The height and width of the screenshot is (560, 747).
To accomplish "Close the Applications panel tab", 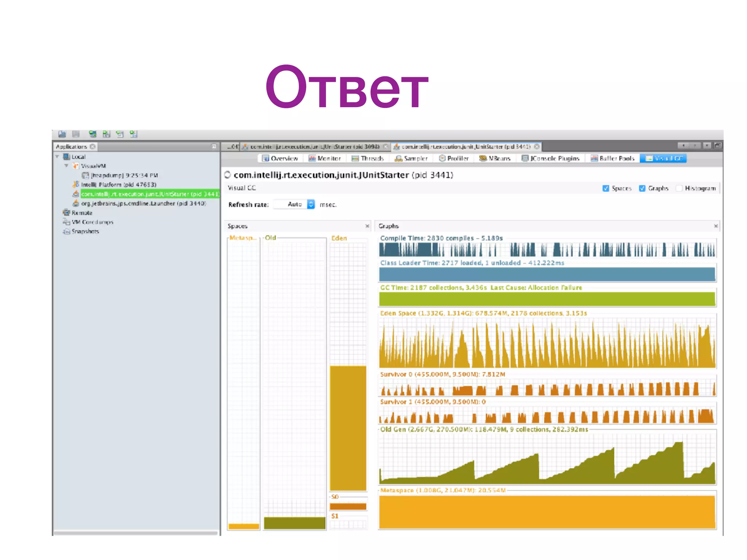I will pyautogui.click(x=93, y=147).
